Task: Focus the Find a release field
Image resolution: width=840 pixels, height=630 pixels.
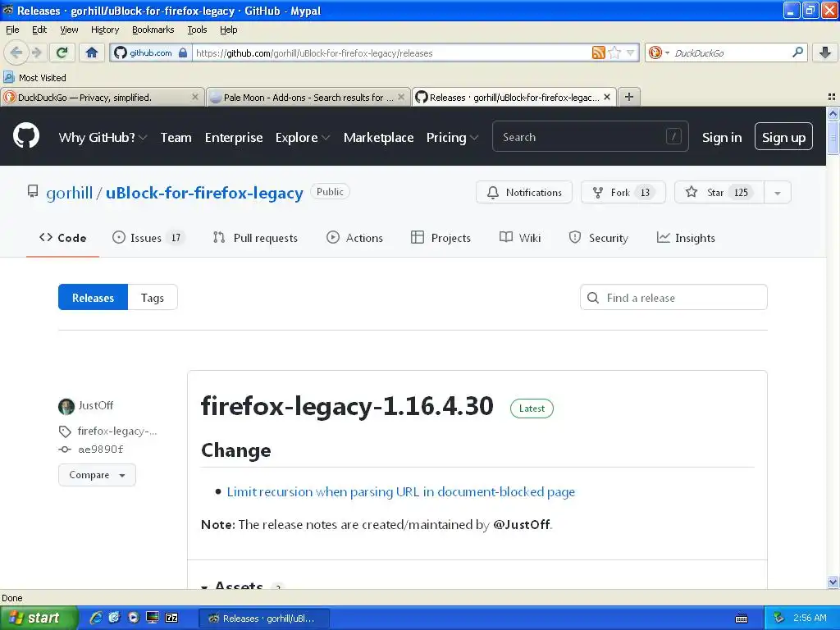Action: click(673, 297)
